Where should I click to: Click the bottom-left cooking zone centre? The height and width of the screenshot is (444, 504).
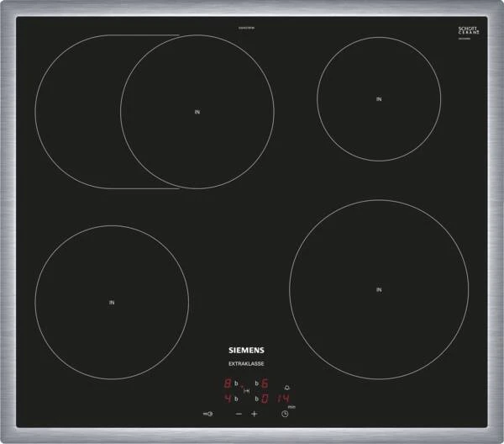112,302
